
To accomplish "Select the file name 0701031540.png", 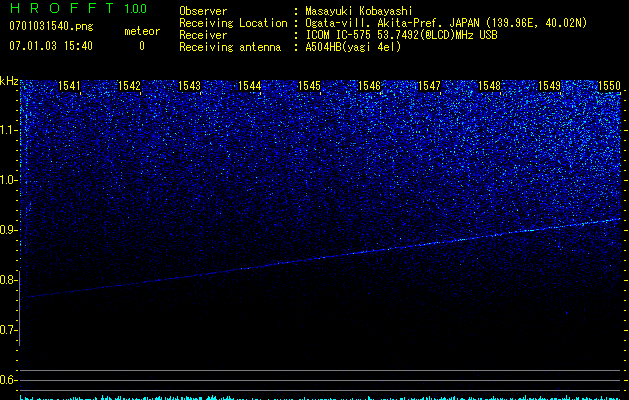I will click(51, 27).
